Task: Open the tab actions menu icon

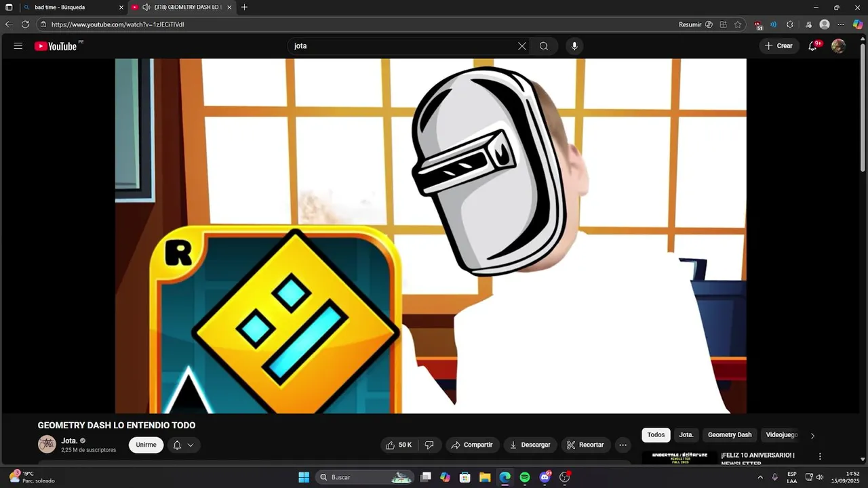Action: pyautogui.click(x=9, y=7)
